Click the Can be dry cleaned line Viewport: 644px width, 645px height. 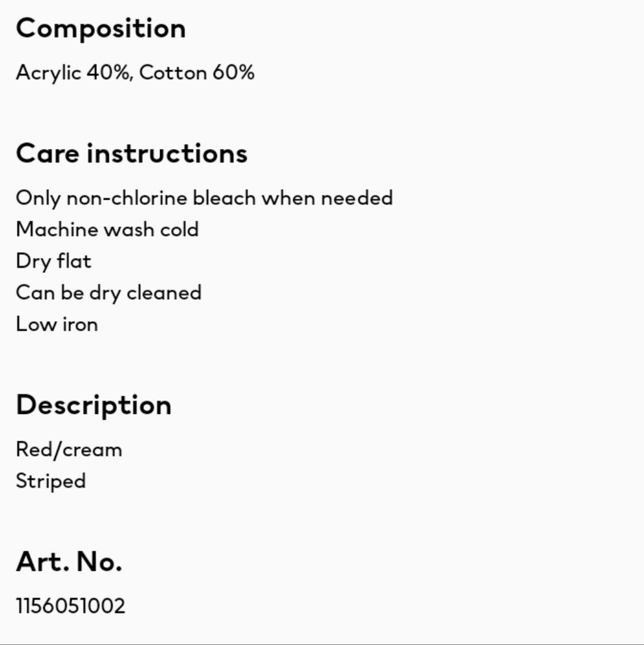[x=108, y=293]
